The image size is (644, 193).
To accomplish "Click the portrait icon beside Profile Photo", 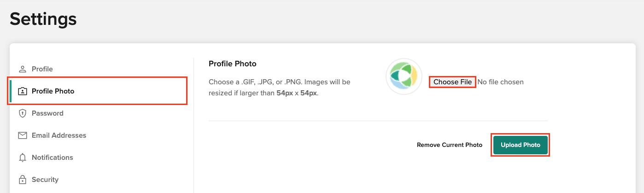I will point(22,91).
